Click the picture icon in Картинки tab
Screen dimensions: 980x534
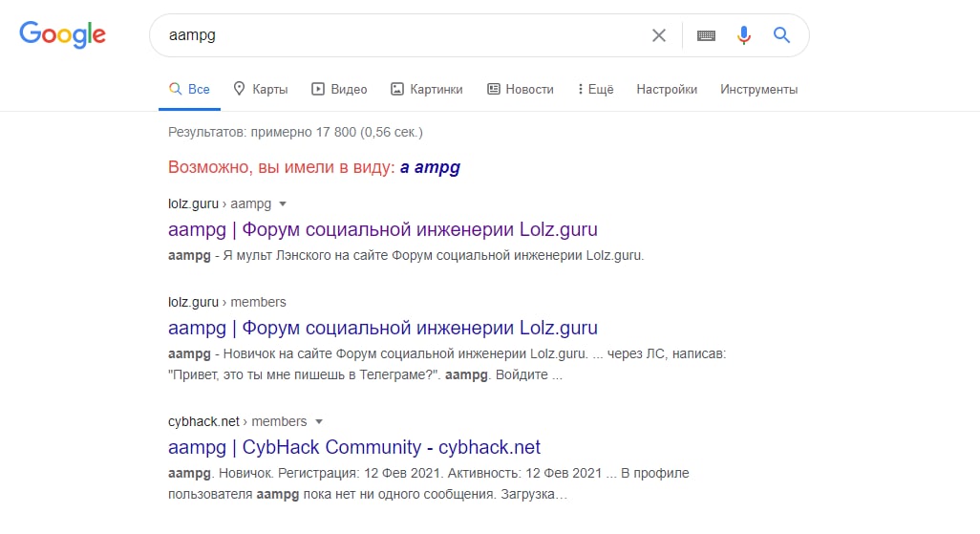pyautogui.click(x=397, y=90)
